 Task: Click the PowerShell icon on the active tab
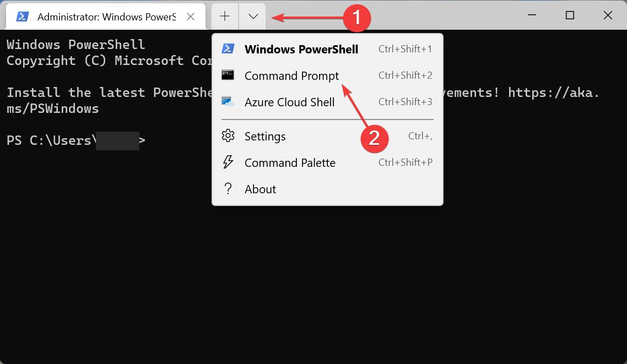(22, 16)
